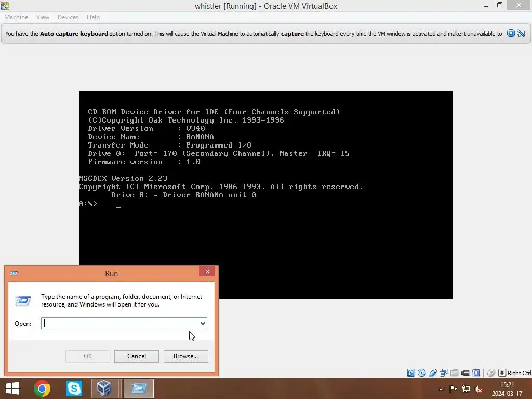Click the mouse integration indicator icon

491,373
